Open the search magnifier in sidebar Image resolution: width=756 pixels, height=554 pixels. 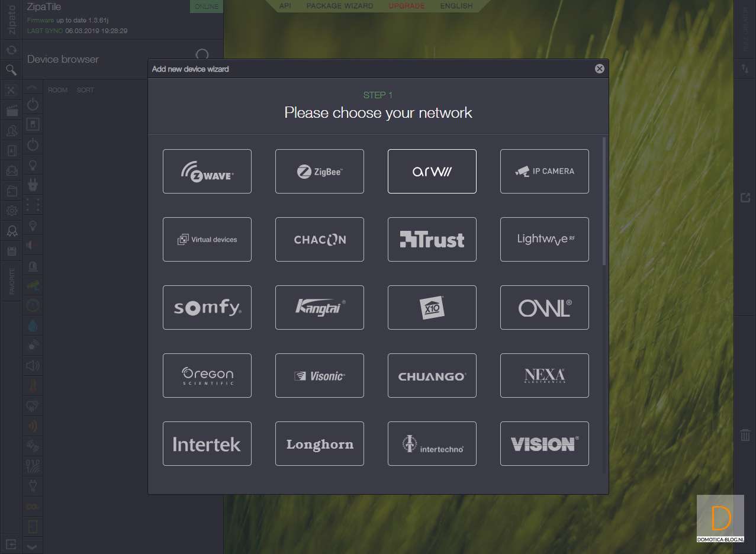(x=11, y=70)
